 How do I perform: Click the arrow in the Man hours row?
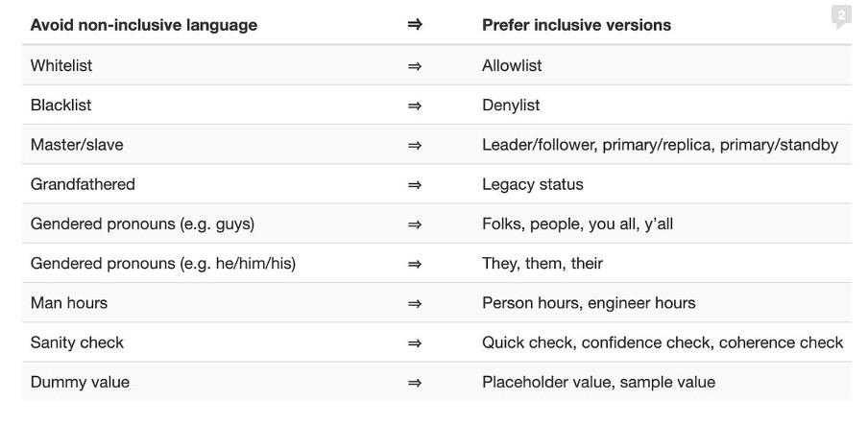point(415,303)
